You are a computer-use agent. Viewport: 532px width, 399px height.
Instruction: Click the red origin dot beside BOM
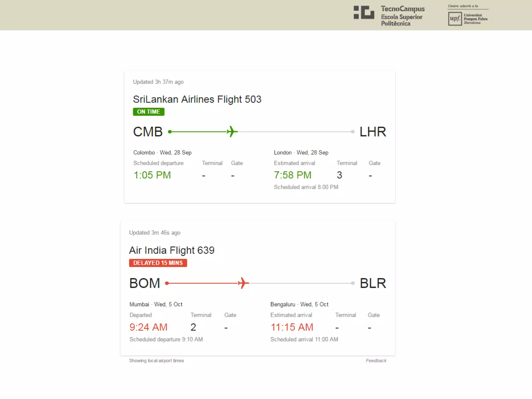(x=167, y=283)
